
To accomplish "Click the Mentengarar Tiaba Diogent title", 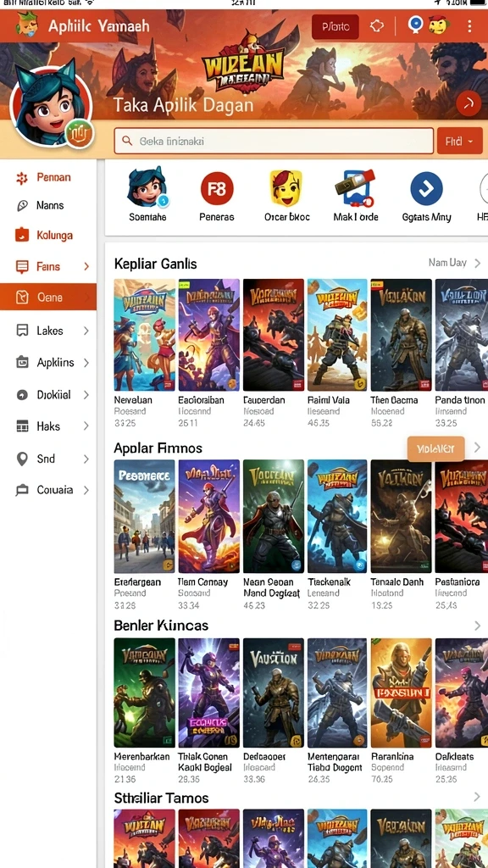I will point(335,762).
